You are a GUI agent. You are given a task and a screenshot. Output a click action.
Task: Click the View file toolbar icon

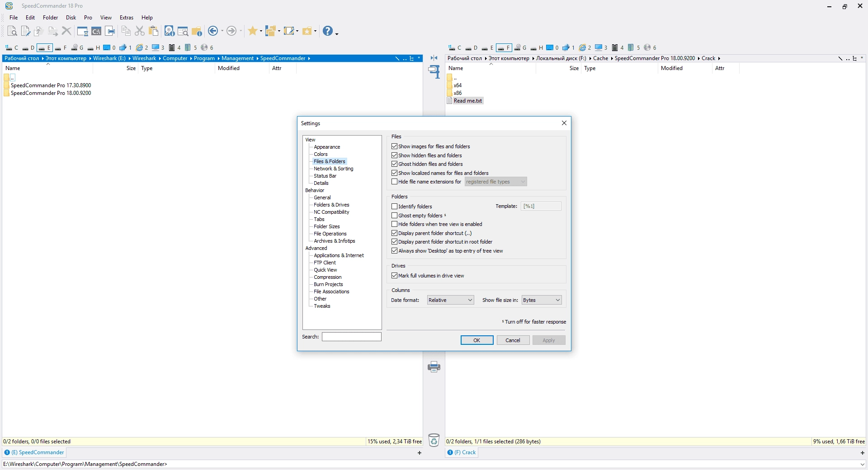[x=12, y=31]
